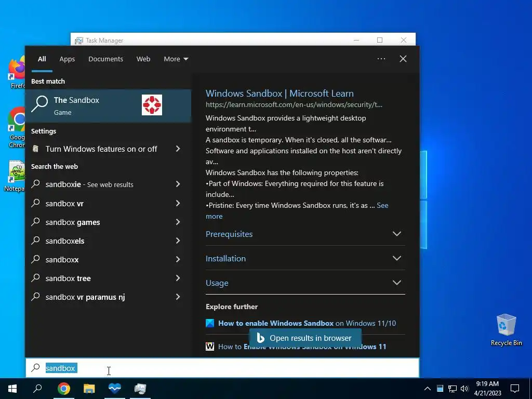532x399 pixels.
Task: Switch to the All tab
Action: point(42,59)
